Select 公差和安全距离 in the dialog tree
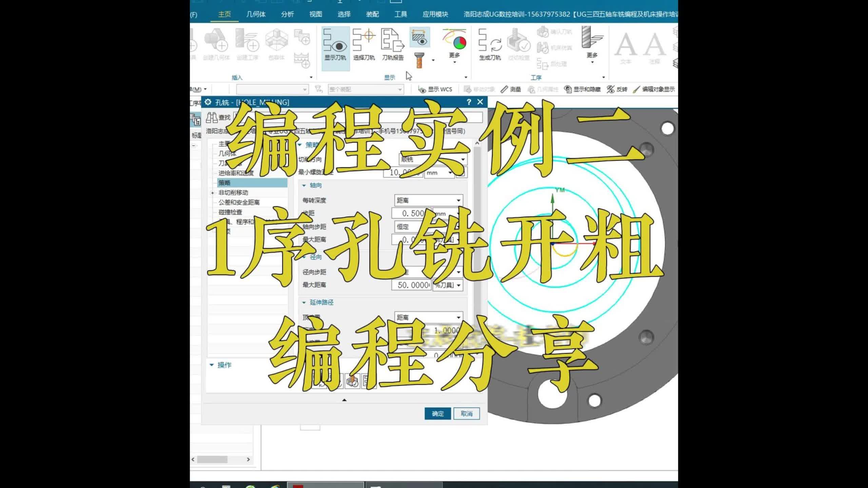The height and width of the screenshot is (488, 868). click(239, 202)
